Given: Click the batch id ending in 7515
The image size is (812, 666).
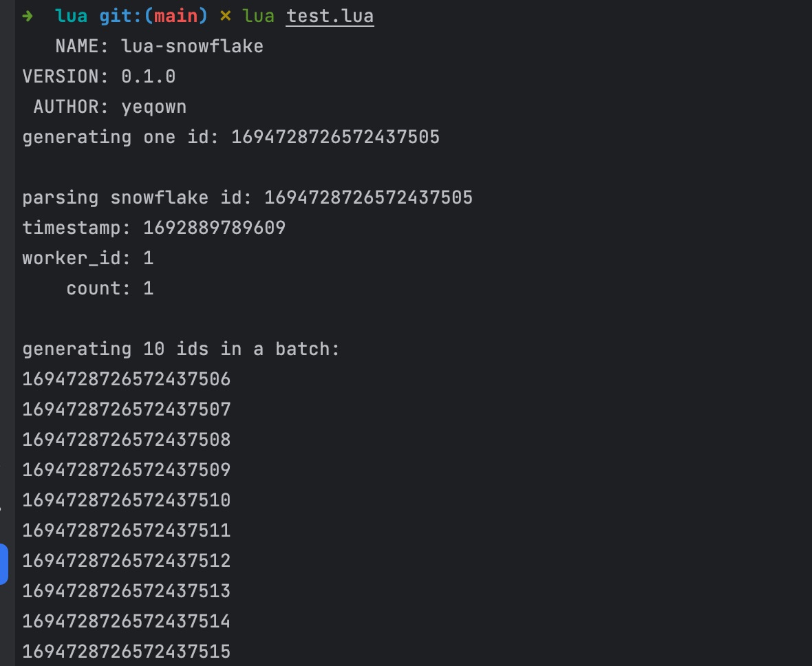Looking at the screenshot, I should coord(127,652).
